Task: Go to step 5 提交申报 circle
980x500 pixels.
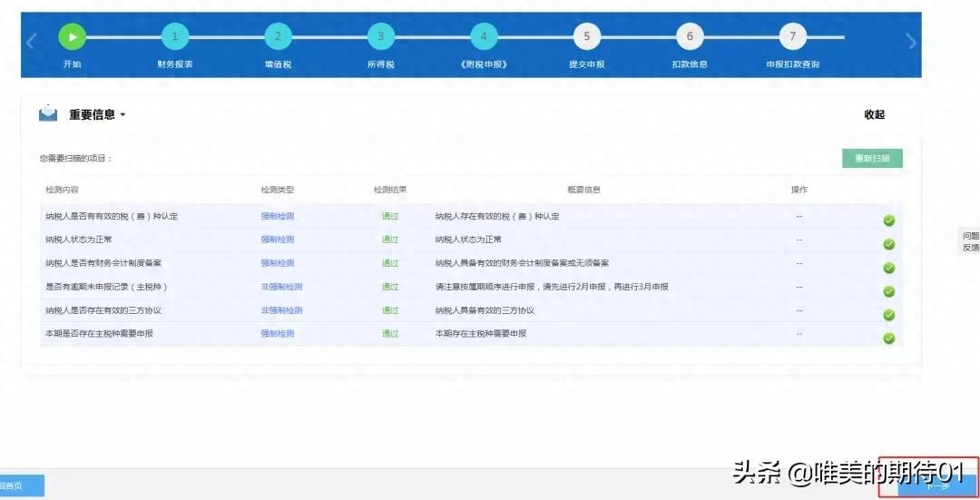Action: coord(587,37)
